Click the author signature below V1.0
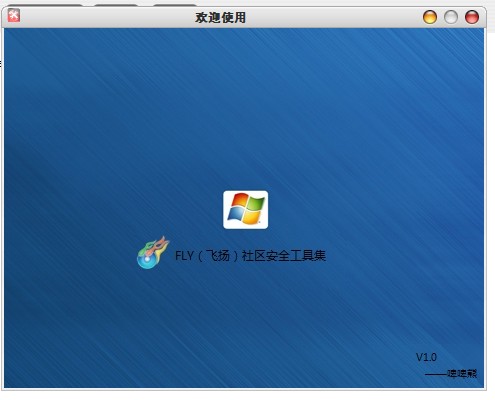 (451, 374)
